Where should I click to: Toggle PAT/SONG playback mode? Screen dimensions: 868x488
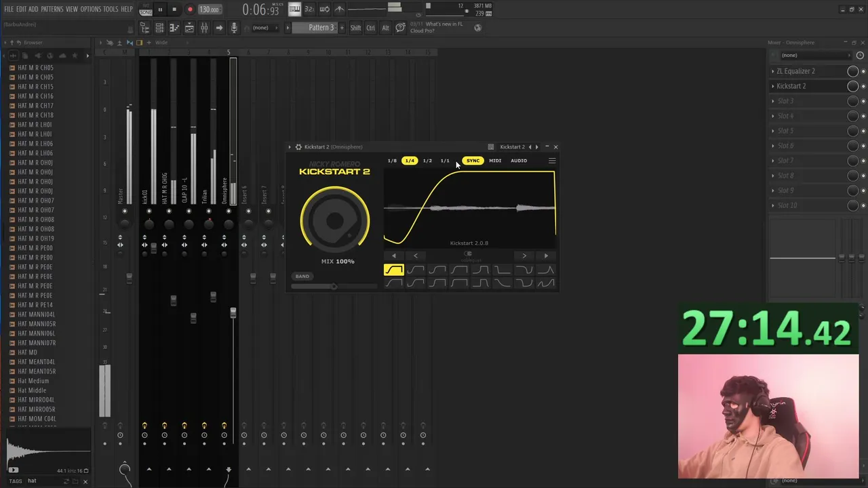146,10
